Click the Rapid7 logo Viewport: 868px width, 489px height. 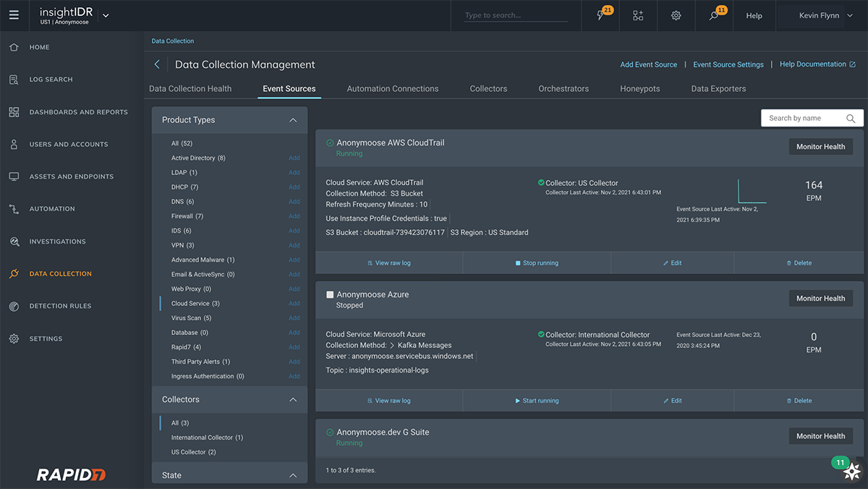(x=72, y=475)
